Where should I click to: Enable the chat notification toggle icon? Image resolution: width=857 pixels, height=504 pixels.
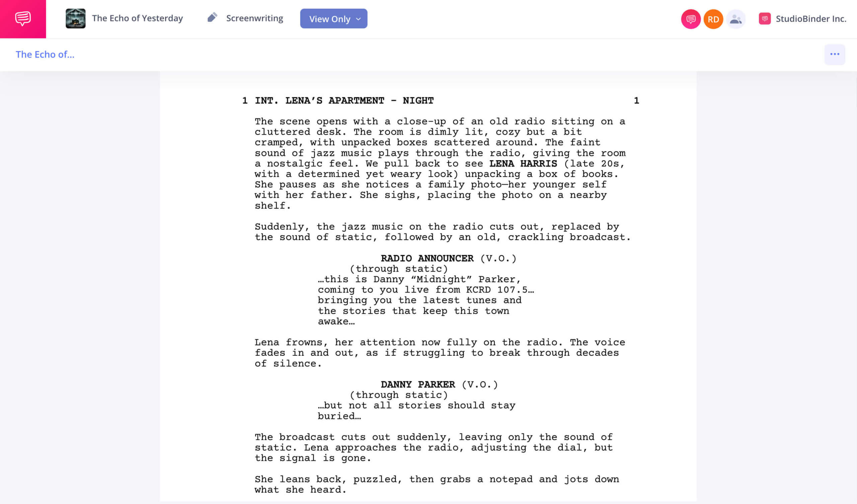[691, 19]
